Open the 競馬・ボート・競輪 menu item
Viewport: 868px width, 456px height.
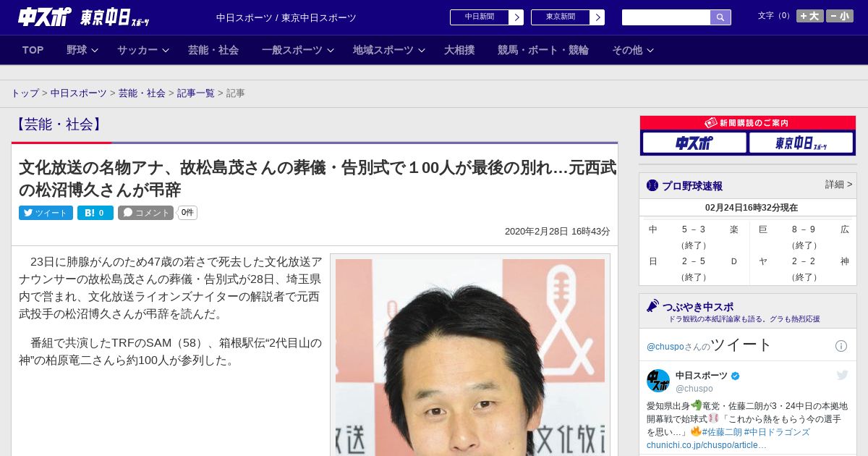pyautogui.click(x=543, y=50)
